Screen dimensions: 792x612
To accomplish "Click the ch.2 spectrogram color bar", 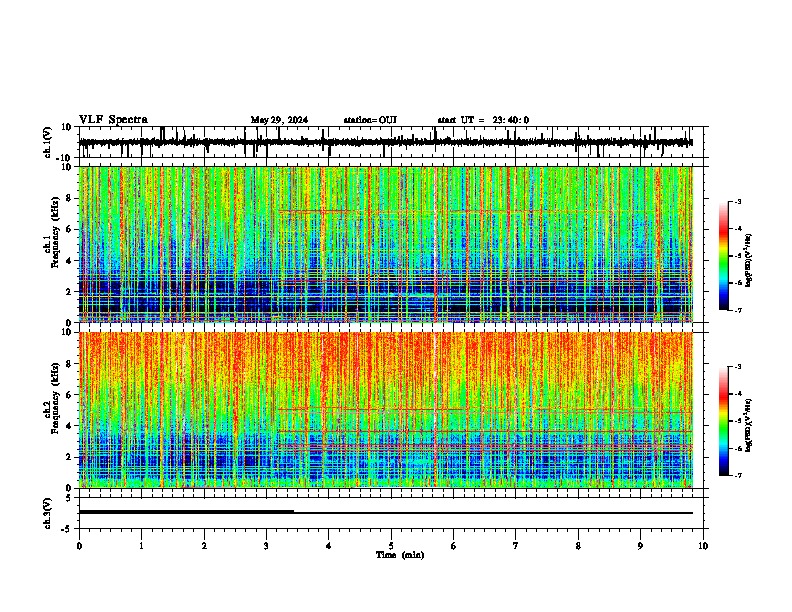I will pyautogui.click(x=724, y=421).
